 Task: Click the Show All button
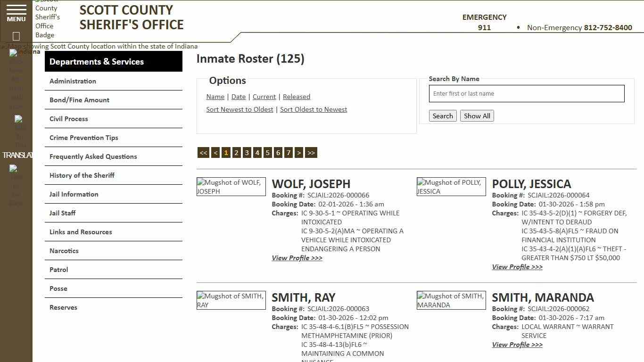pyautogui.click(x=477, y=115)
